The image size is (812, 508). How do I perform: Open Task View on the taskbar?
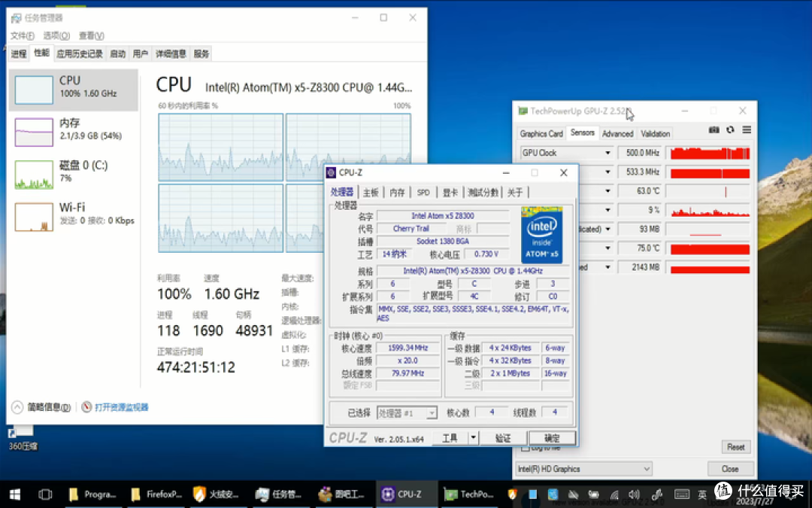(x=45, y=494)
